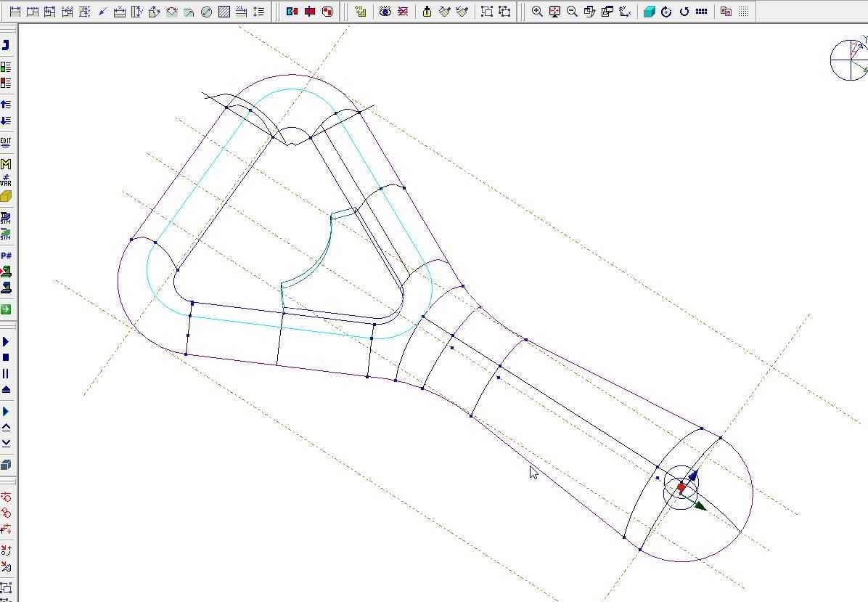Click the yellow bottle paint icon
This screenshot has height=602, width=868.
click(427, 11)
